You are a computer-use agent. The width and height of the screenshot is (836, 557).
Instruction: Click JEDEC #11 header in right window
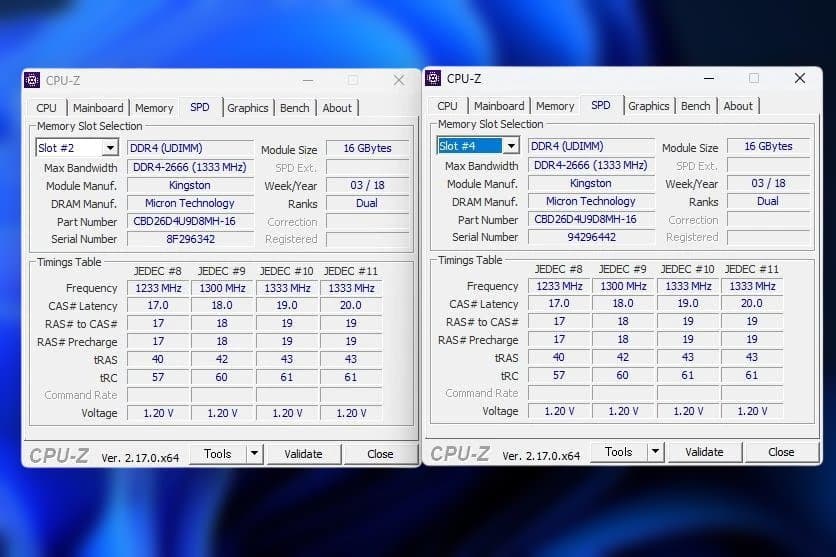tap(752, 269)
